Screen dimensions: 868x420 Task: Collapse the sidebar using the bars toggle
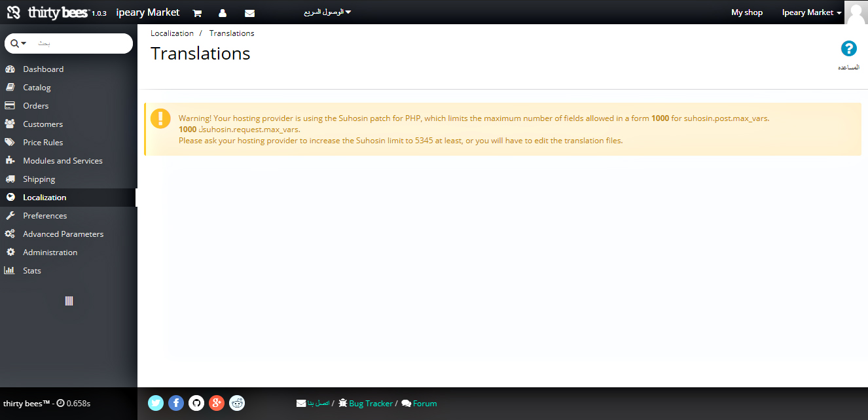pos(69,301)
